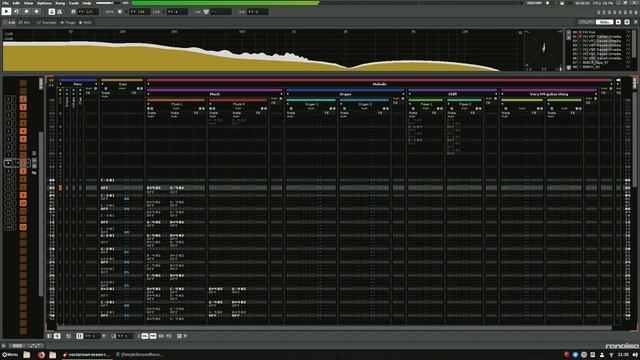Viewport: 640px width, 360px height.
Task: Toggle pattern follow button in transport
Action: pyautogui.click(x=52, y=12)
